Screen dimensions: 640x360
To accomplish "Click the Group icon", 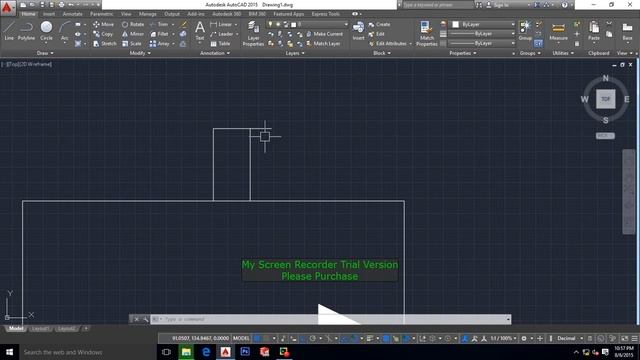I will (525, 31).
